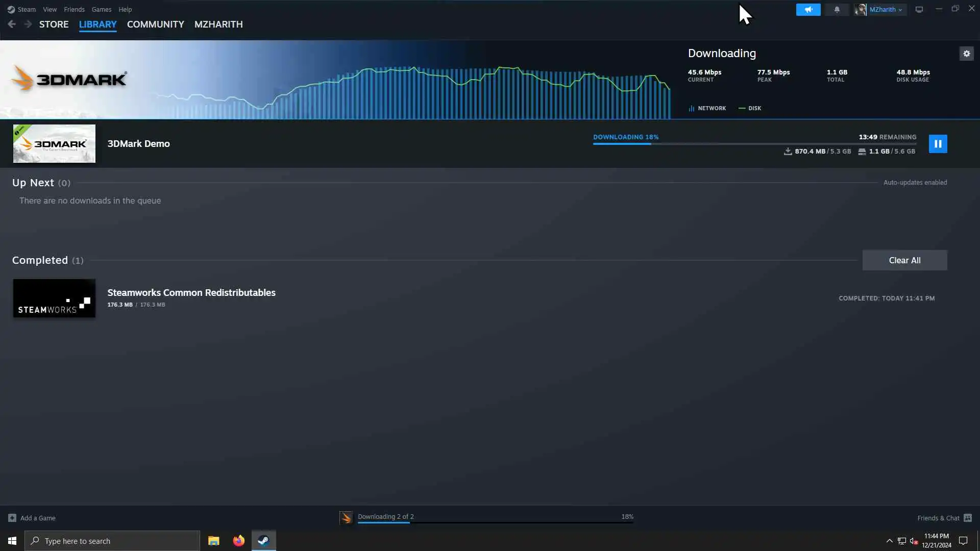Viewport: 980px width, 551px height.
Task: Click the Auto-updates enabled link
Action: [x=915, y=182]
